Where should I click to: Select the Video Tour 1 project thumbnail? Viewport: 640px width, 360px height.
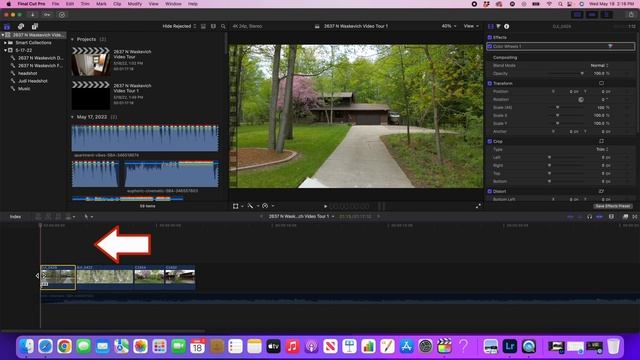coord(91,96)
